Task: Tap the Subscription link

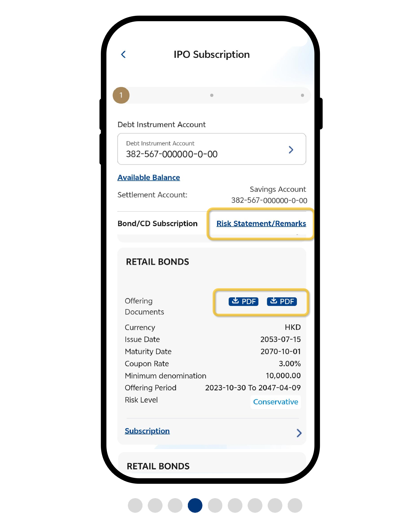Action: point(147,431)
